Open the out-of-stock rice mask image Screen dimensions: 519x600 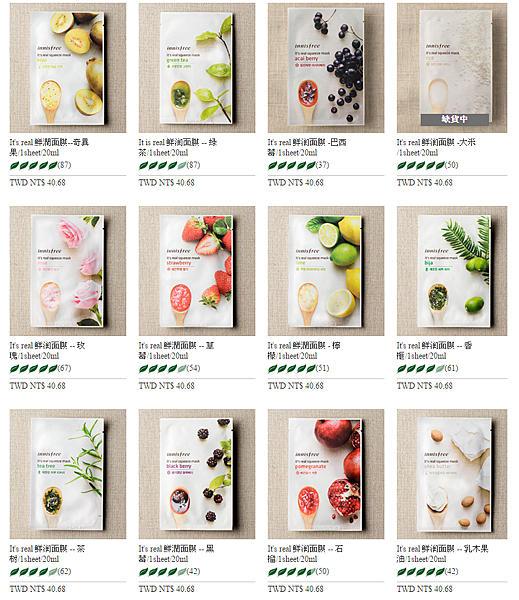(452, 68)
